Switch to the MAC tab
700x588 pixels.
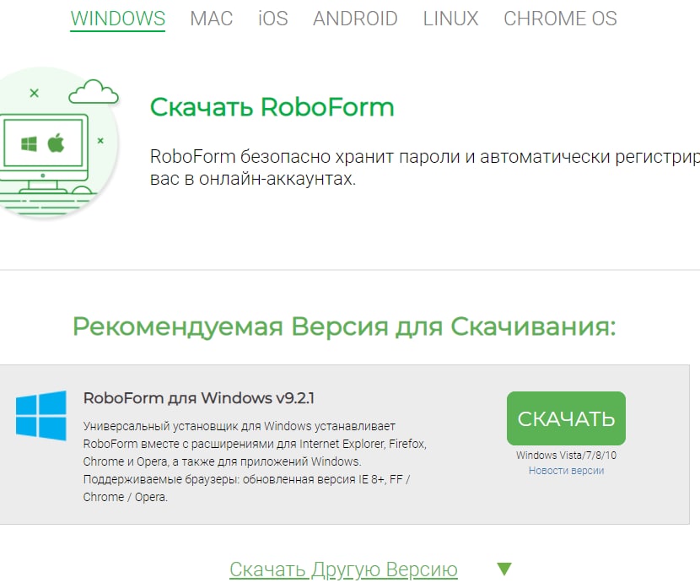pyautogui.click(x=211, y=19)
